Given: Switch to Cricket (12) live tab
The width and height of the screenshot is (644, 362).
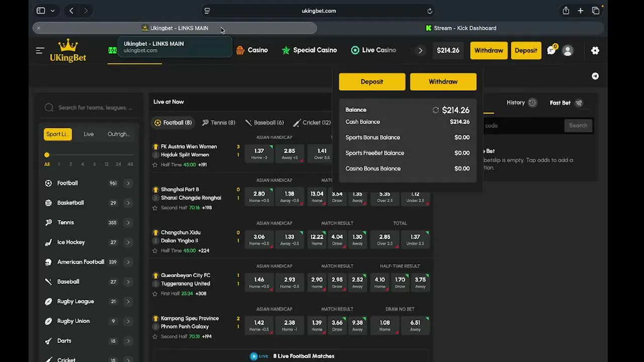Looking at the screenshot, I should point(312,123).
